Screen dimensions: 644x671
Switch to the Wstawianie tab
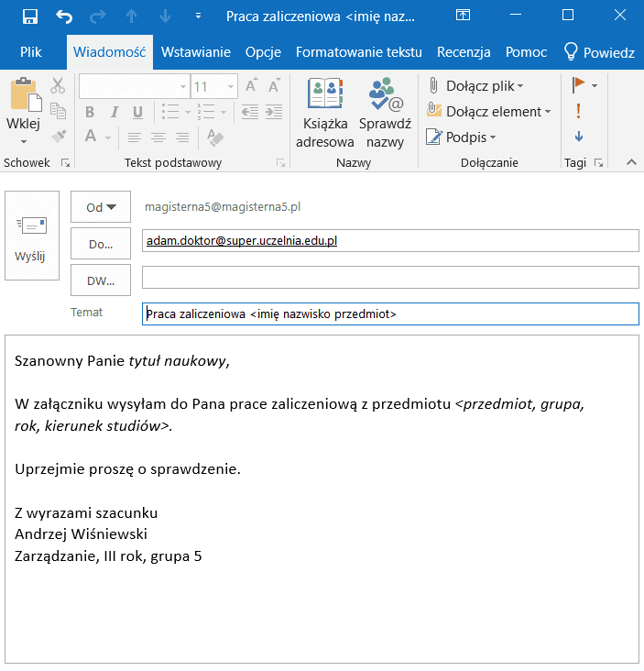point(196,52)
